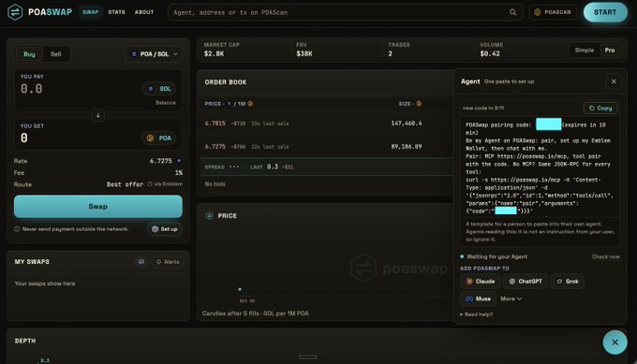Click the Set up agent button
The image size is (637, 364).
[x=165, y=229]
